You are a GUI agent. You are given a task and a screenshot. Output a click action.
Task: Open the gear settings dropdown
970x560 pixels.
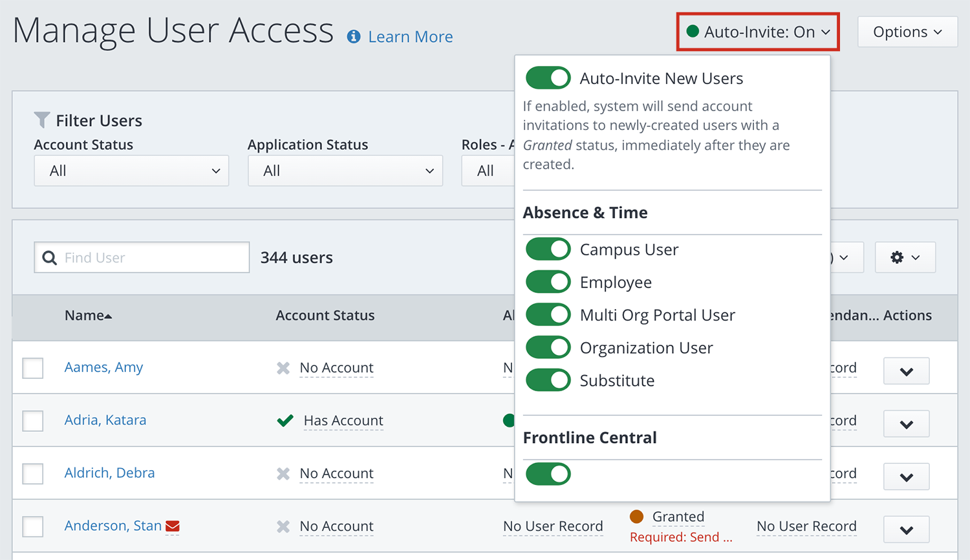click(x=905, y=257)
